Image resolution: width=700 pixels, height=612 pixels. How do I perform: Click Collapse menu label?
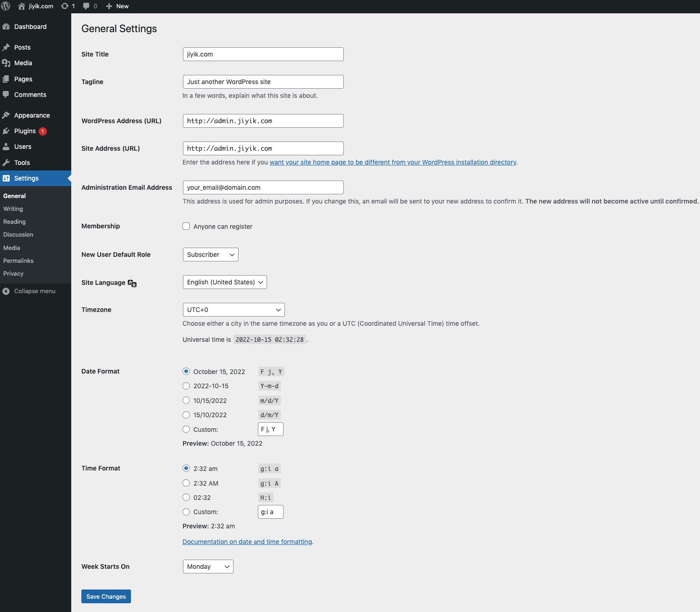click(x=35, y=291)
